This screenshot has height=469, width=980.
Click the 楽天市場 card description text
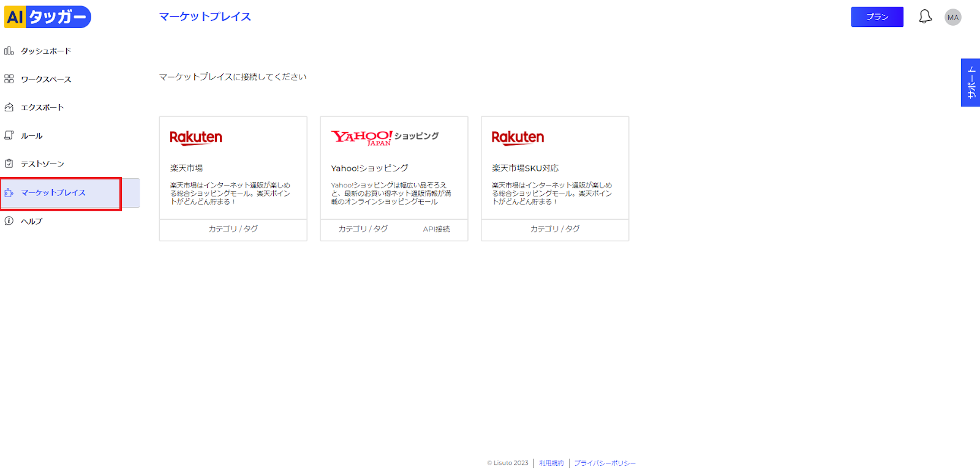[230, 193]
